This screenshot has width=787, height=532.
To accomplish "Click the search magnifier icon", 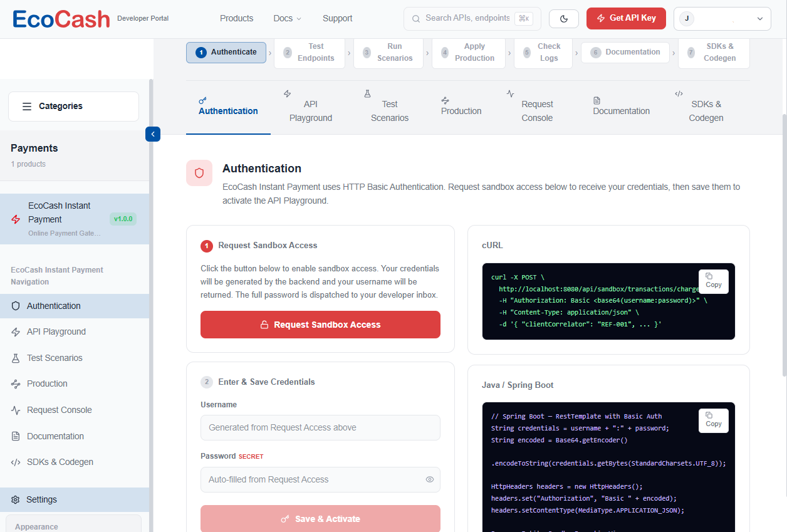I will 415,19.
